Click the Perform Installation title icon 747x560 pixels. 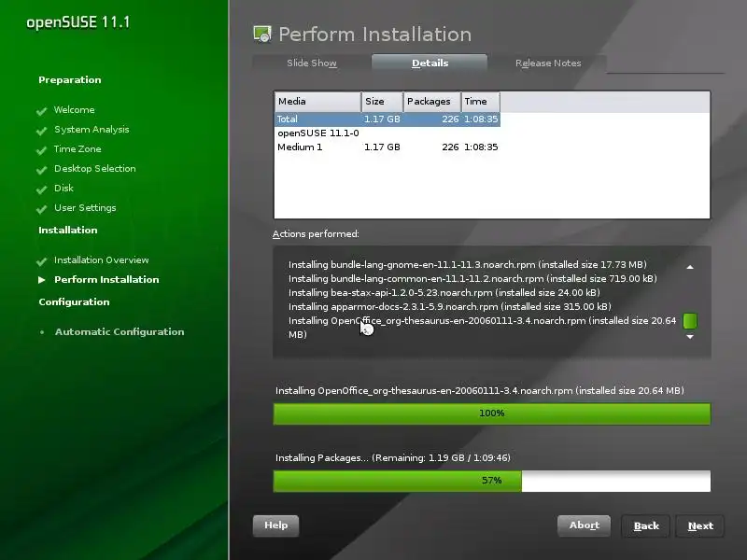click(x=262, y=35)
